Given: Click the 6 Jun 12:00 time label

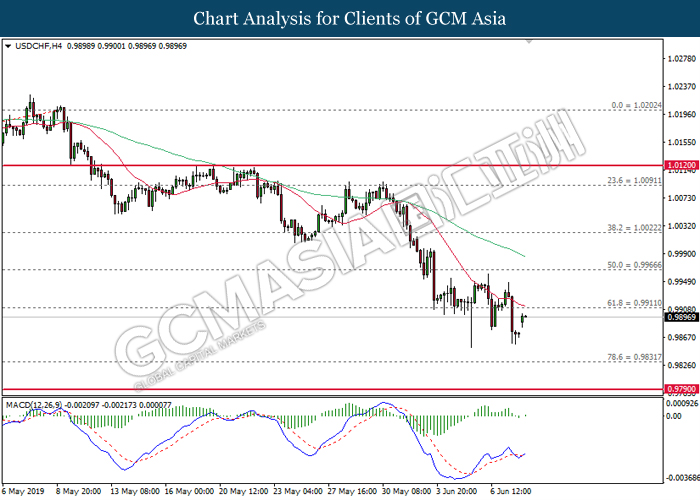Looking at the screenshot, I should click(510, 491).
